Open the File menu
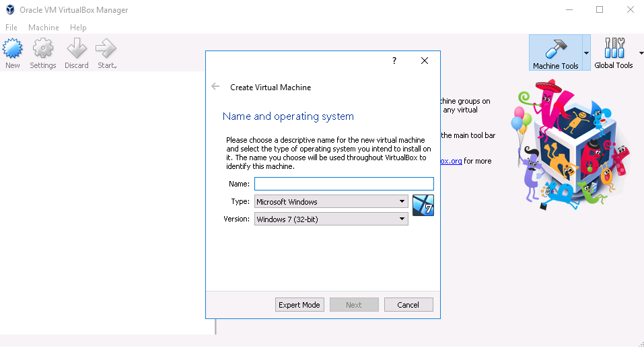 [x=11, y=28]
